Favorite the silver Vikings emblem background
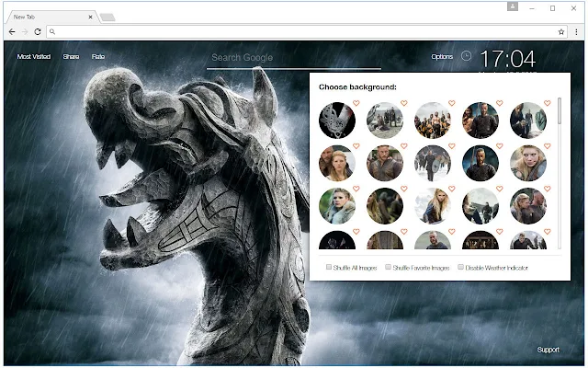Screen dimensions: 588x368 pos(356,103)
